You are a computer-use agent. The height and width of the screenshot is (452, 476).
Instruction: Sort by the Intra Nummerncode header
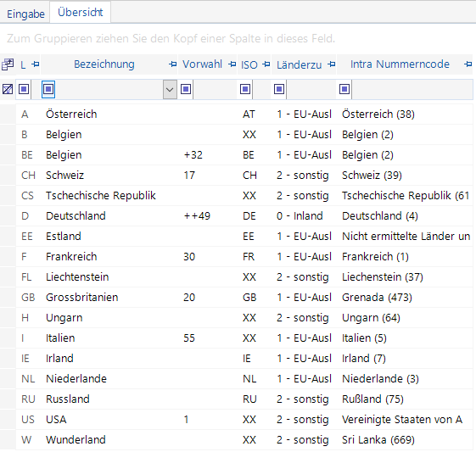[x=400, y=64]
